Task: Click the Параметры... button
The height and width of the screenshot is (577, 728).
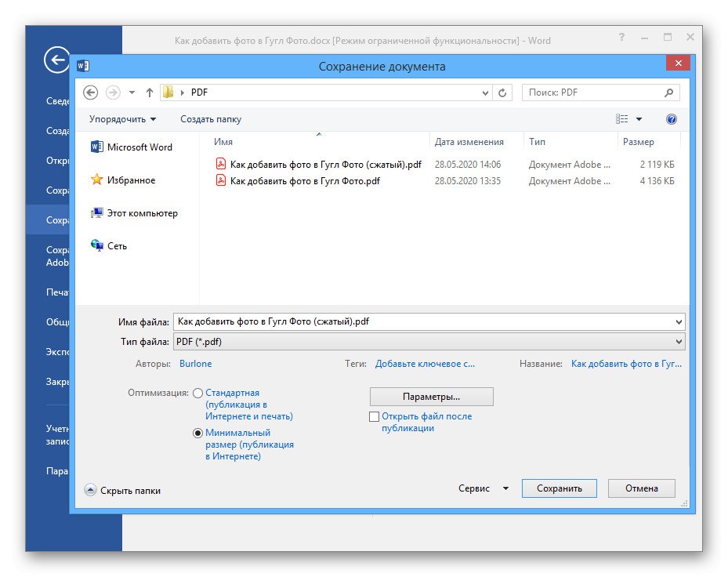Action: click(x=431, y=397)
